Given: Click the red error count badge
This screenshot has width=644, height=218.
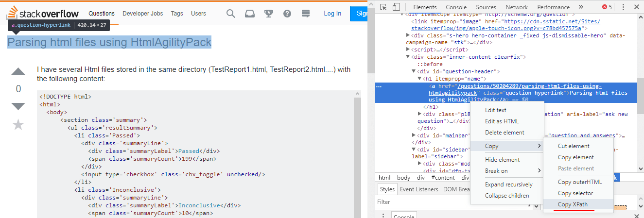Looking at the screenshot, I should pos(607,7).
